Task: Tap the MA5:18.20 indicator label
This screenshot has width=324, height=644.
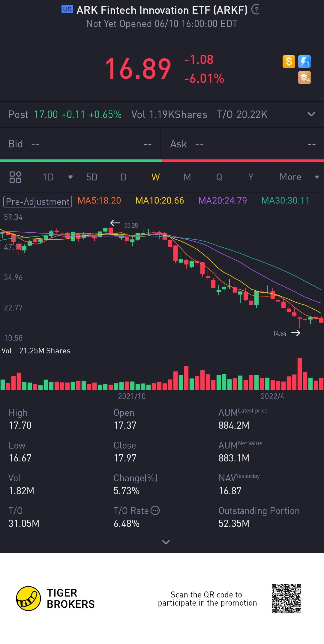Action: tap(99, 201)
